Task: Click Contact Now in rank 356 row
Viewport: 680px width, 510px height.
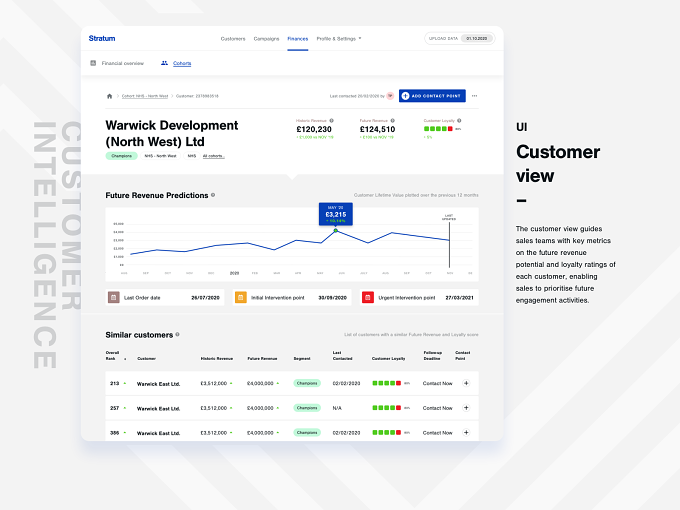Action: point(438,433)
